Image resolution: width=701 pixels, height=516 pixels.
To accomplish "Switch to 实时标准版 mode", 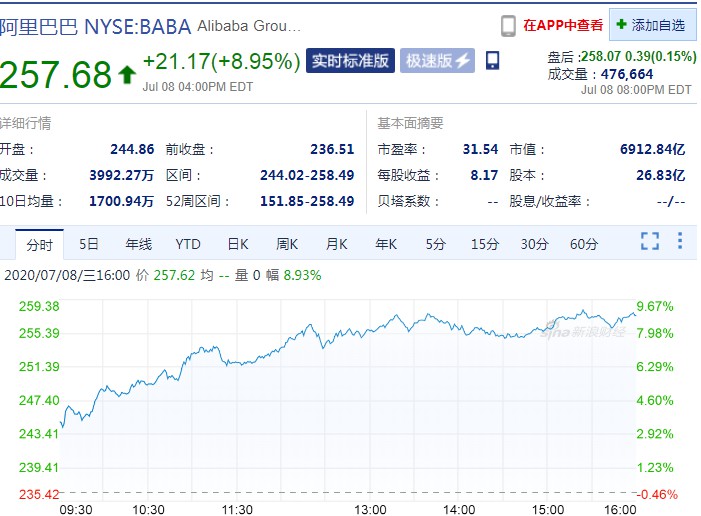I will [350, 60].
